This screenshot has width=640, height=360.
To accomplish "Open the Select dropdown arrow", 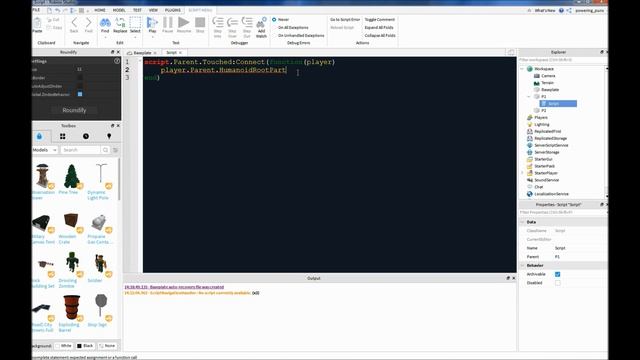I will point(135,37).
